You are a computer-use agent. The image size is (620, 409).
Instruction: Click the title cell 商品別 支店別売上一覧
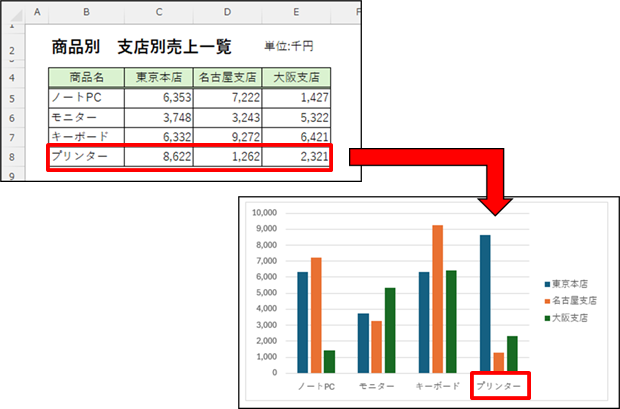coord(140,47)
